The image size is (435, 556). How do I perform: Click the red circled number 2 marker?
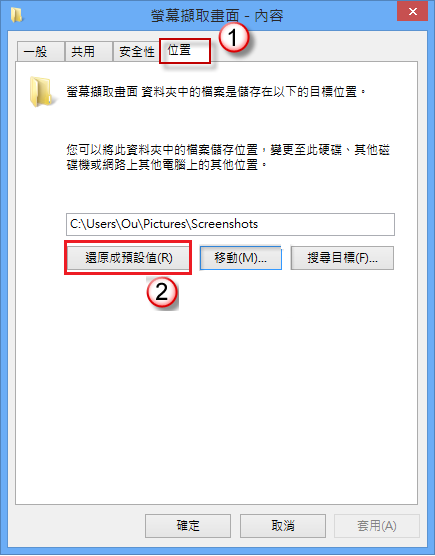(x=162, y=292)
